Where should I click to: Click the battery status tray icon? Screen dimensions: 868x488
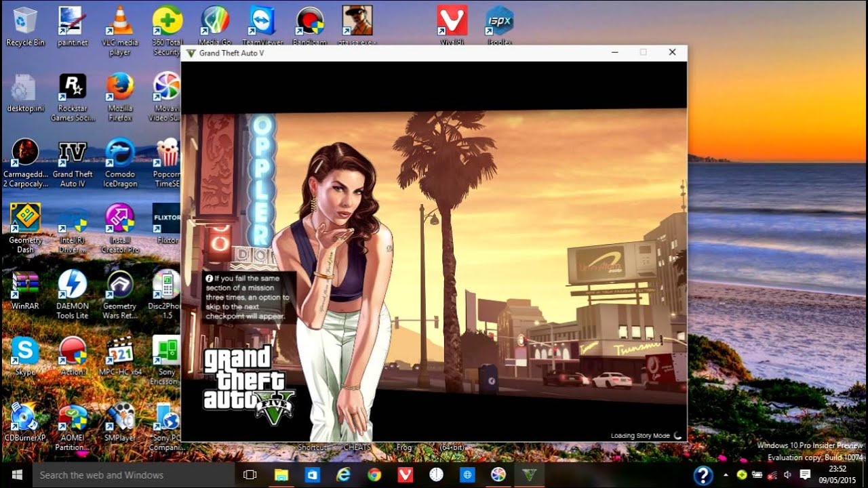pos(757,475)
